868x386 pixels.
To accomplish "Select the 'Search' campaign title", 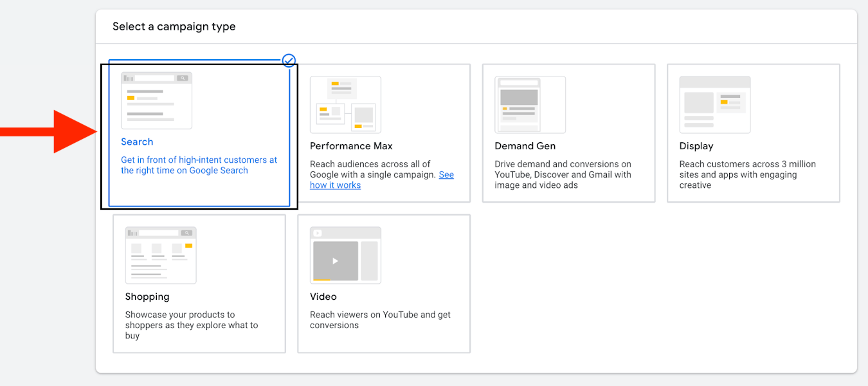I will (x=137, y=142).
